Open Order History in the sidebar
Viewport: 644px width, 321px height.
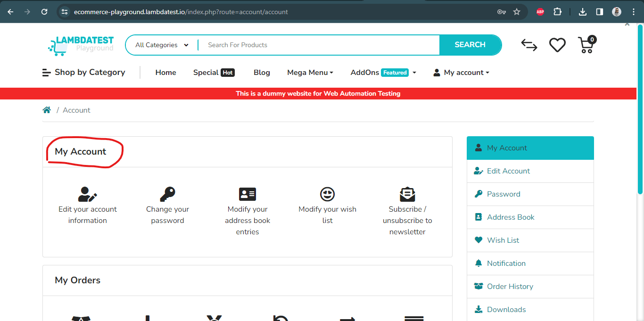pos(510,287)
